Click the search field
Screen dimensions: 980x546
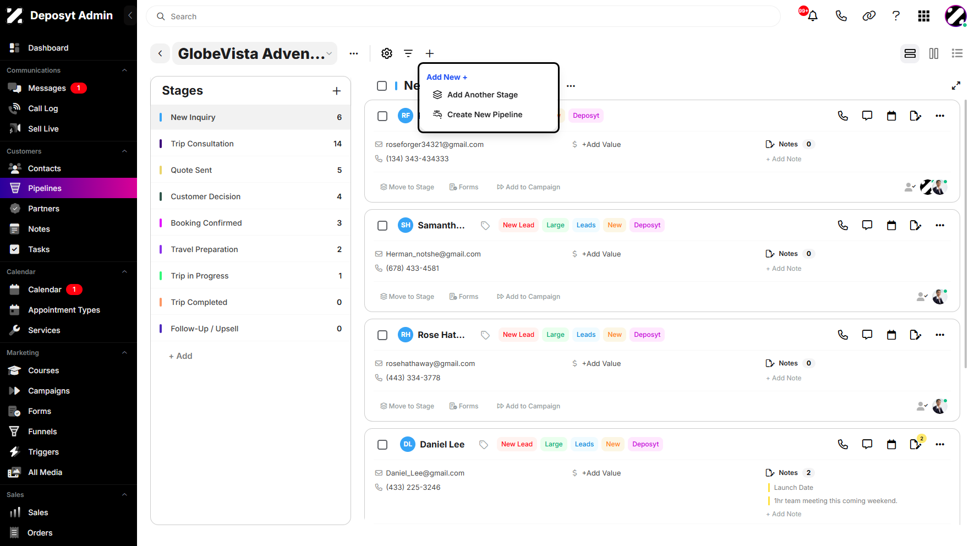463,17
